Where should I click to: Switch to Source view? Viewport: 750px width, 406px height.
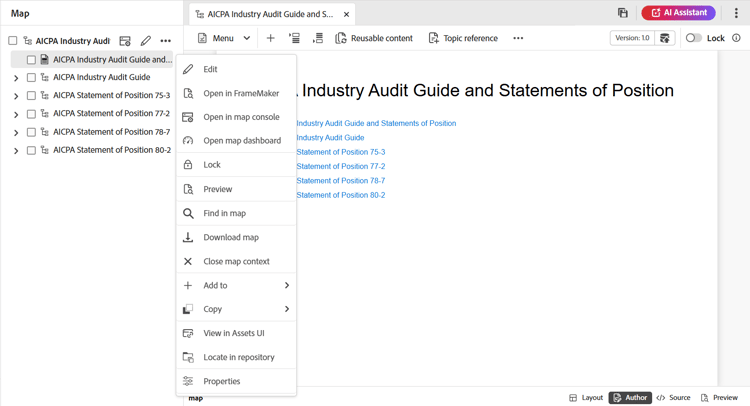(x=673, y=398)
